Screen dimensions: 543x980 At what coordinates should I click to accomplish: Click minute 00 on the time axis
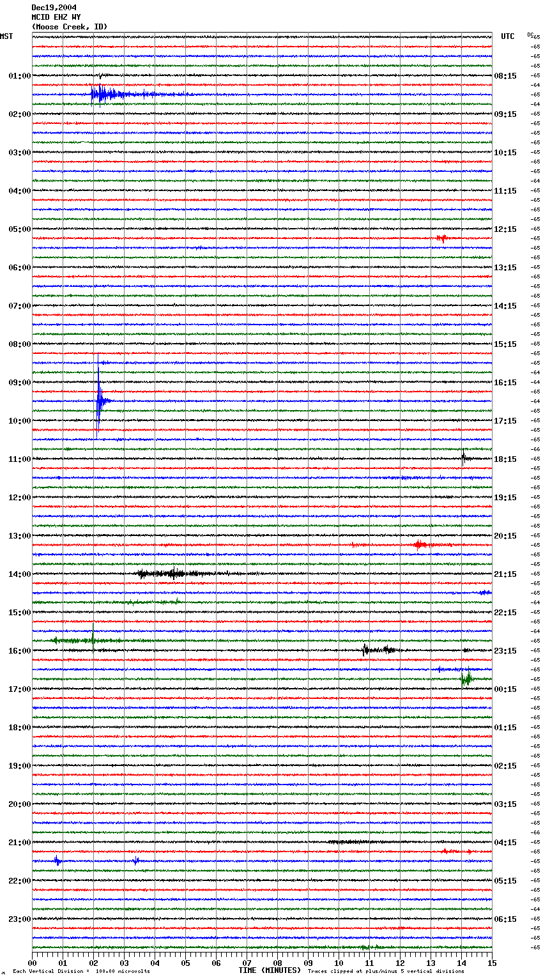click(33, 963)
